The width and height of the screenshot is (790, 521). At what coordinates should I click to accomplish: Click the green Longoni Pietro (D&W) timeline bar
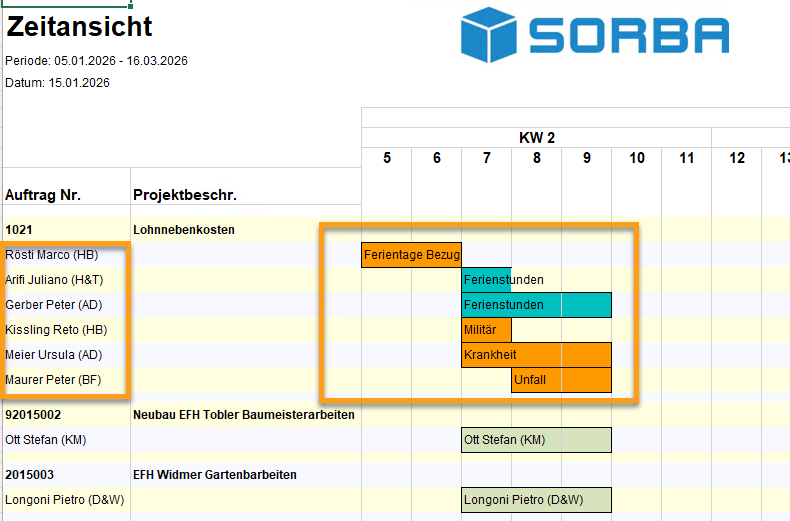pos(536,500)
